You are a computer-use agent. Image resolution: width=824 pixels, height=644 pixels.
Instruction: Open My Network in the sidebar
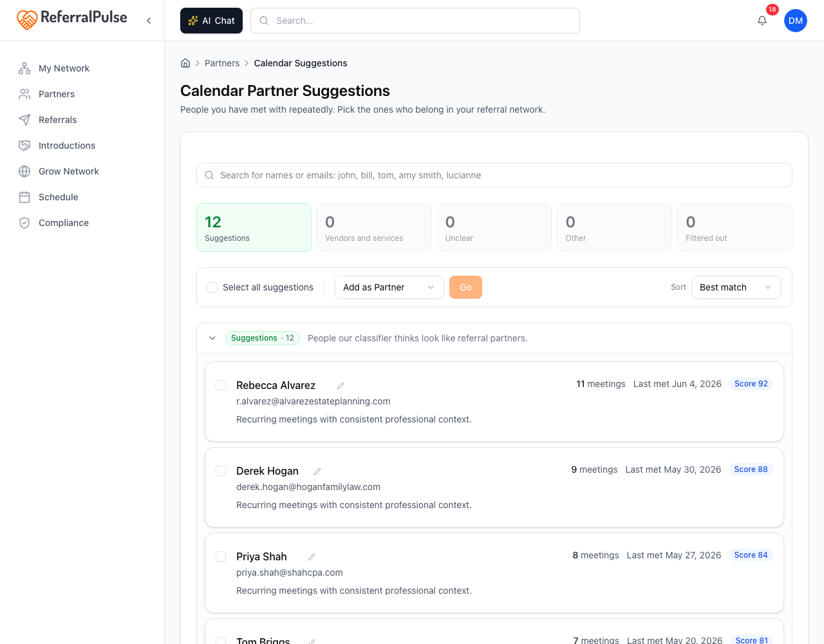tap(64, 68)
